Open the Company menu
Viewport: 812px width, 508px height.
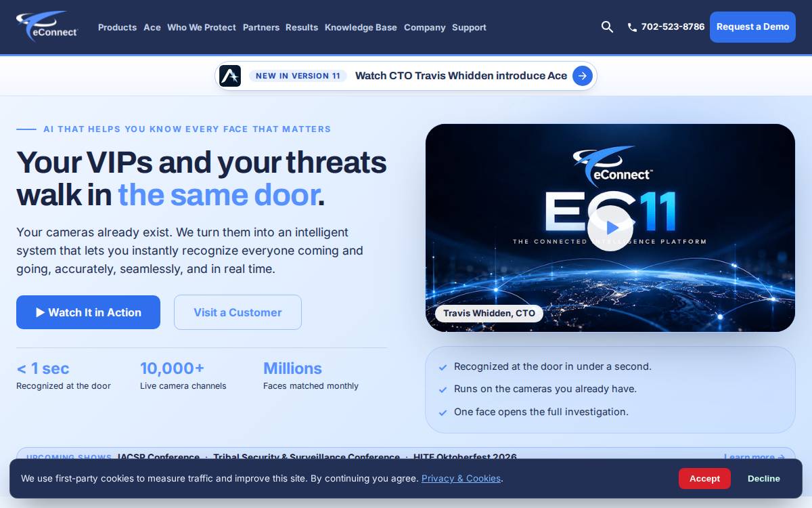pos(425,27)
